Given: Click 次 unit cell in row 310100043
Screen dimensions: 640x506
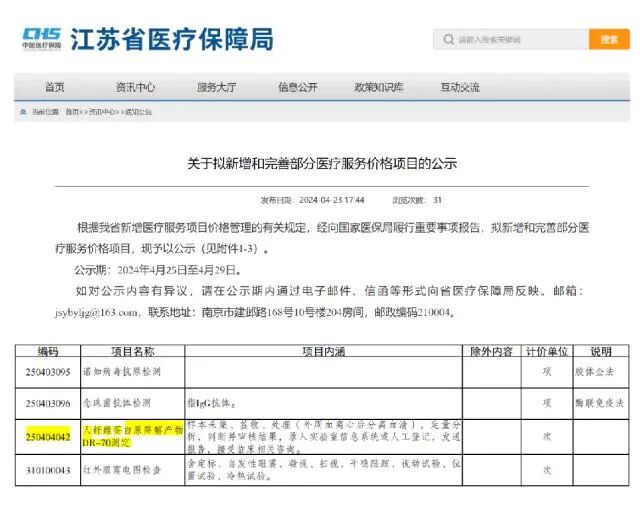Looking at the screenshot, I should pyautogui.click(x=547, y=470).
